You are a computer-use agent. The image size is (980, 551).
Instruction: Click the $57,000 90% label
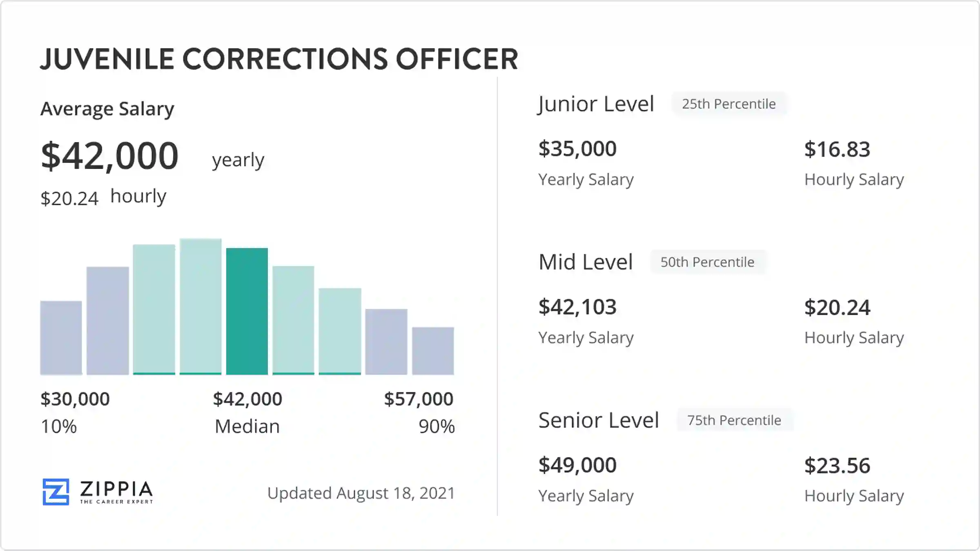(419, 399)
